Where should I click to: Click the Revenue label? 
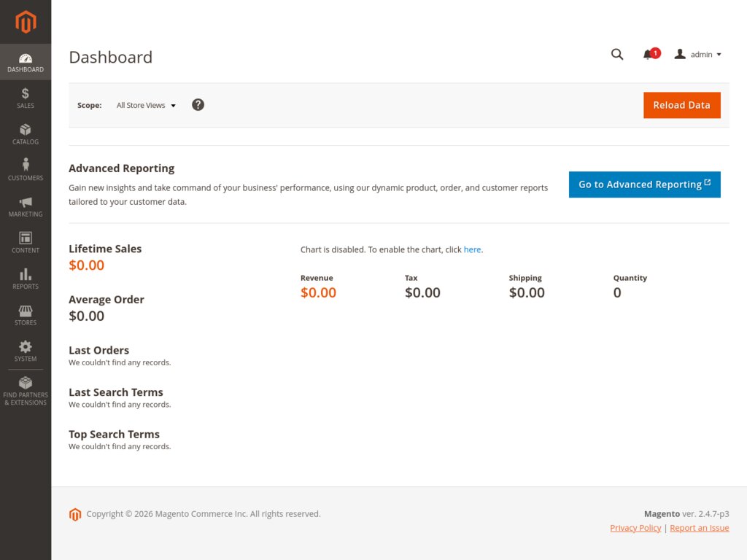(317, 278)
